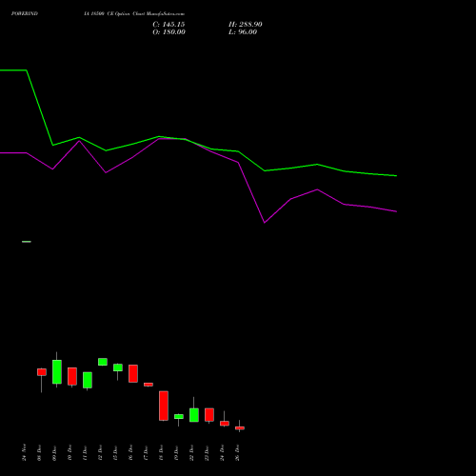
Task: Select the 08 Dec date label
Action: [x=39, y=453]
